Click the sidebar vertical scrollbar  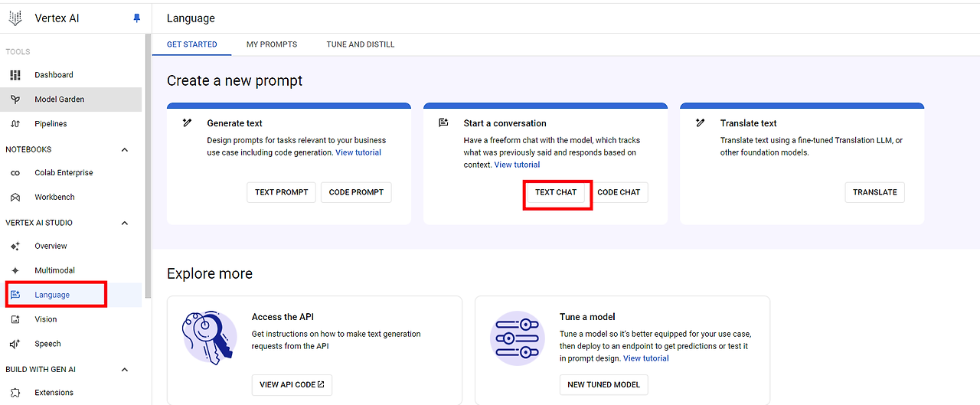point(148,165)
